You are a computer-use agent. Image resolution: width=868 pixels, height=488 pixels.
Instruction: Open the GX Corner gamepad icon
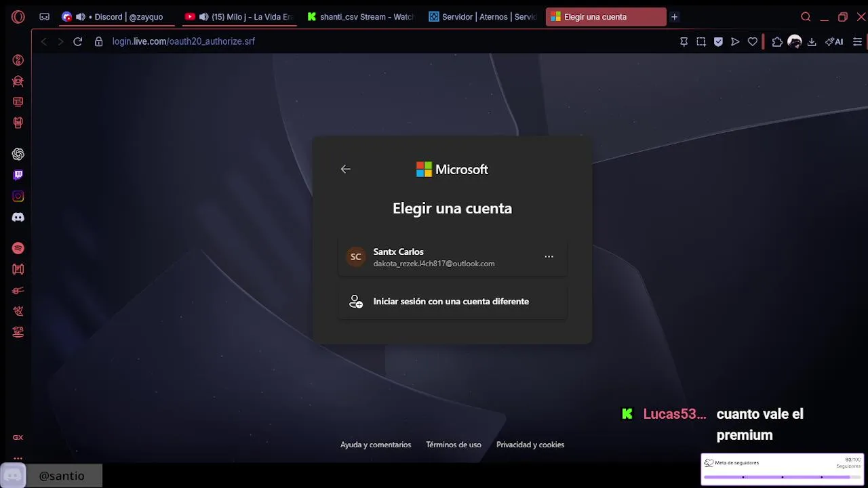click(44, 17)
